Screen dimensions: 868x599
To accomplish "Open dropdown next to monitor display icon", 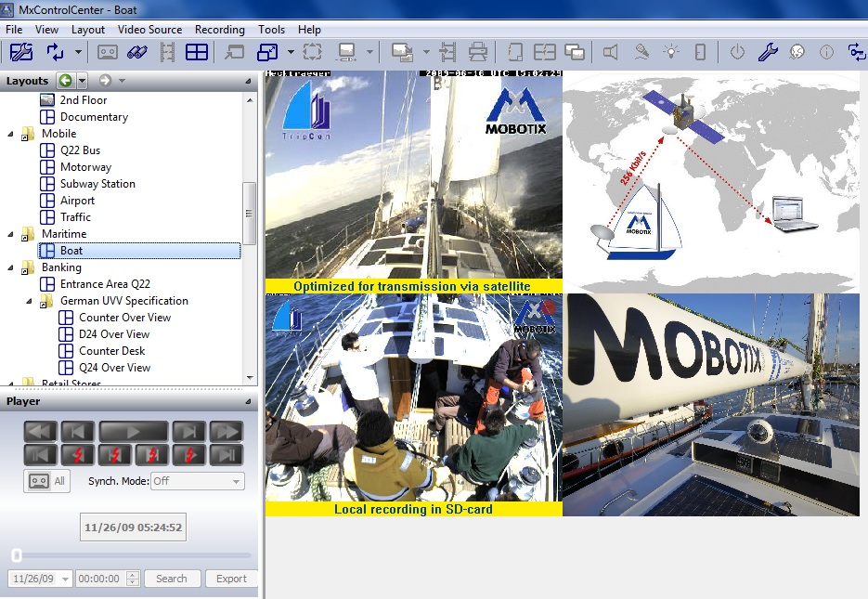I will pyautogui.click(x=369, y=52).
